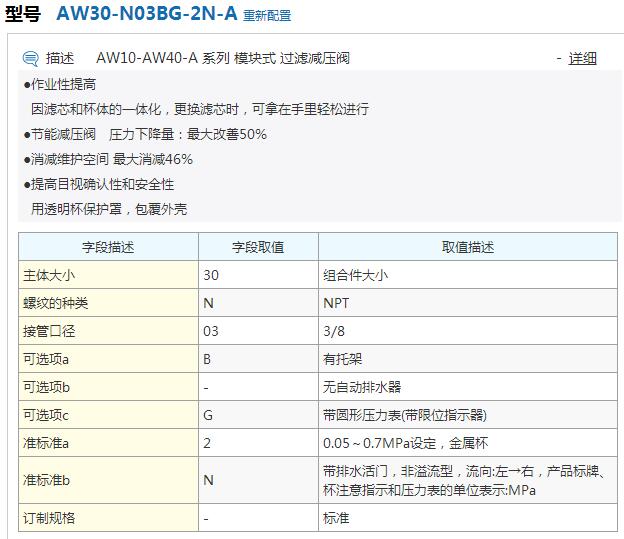Click the description speech bubble icon
Screen dimensions: 624x539
(x=31, y=59)
